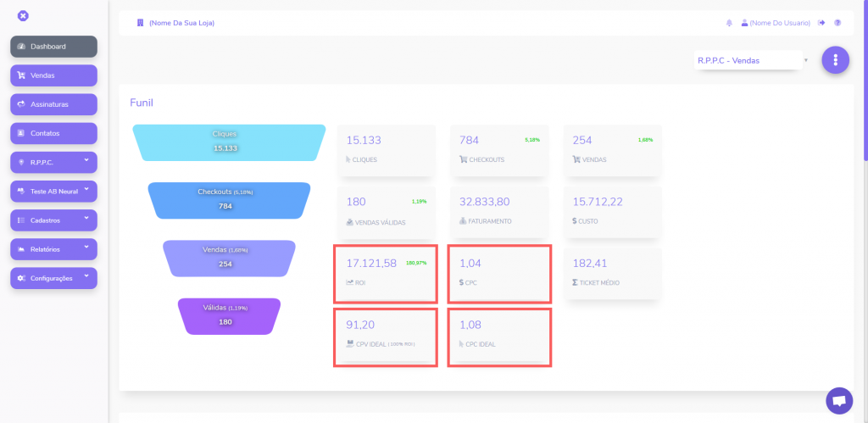Open the Vendas menu item
Screen dimensions: 868x423
(53, 75)
